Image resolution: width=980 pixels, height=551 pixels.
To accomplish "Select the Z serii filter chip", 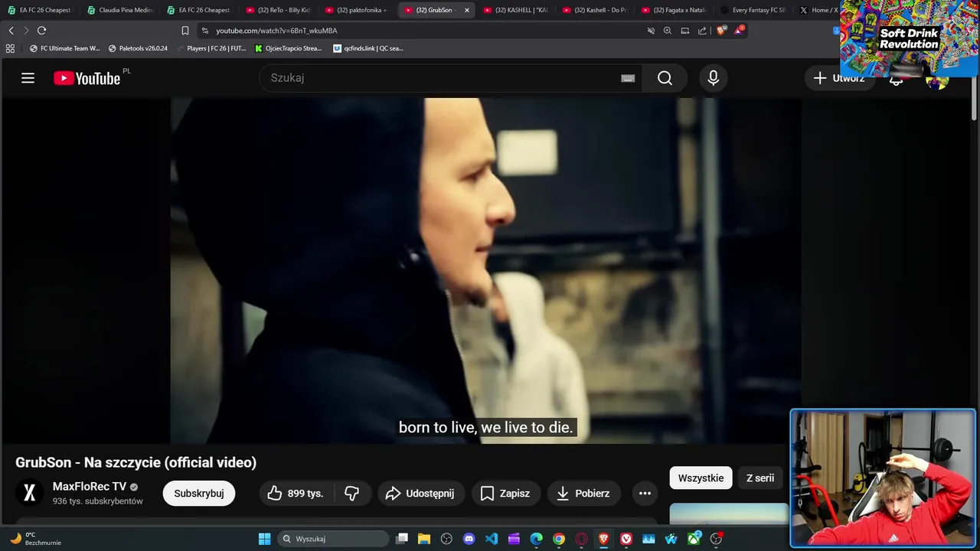I will click(x=760, y=478).
